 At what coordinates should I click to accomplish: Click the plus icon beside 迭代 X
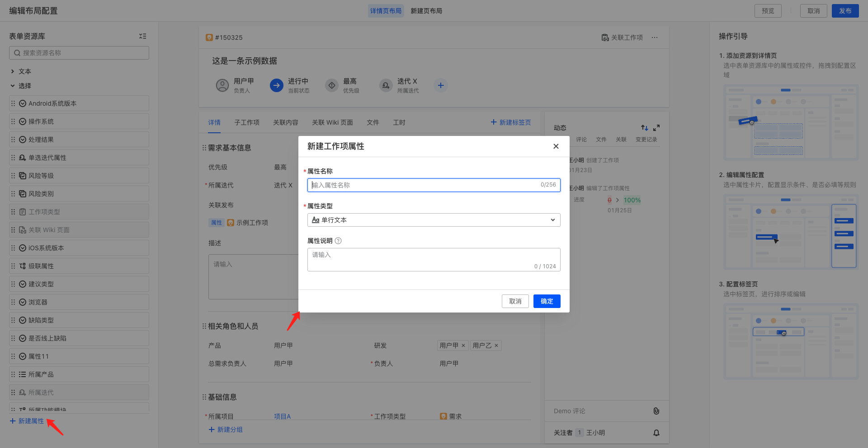441,85
